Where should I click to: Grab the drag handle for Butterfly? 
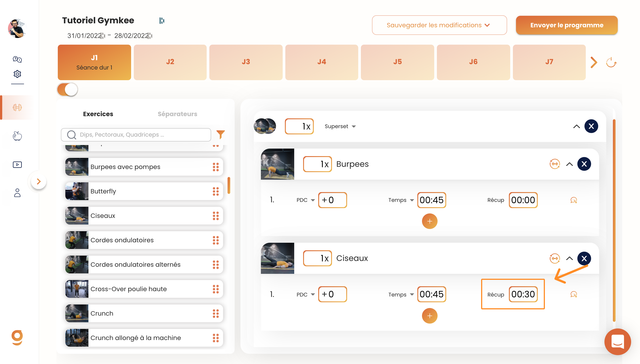(x=216, y=191)
